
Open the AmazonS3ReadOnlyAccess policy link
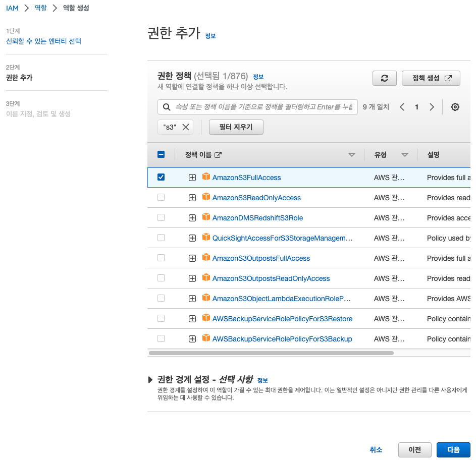[256, 198]
